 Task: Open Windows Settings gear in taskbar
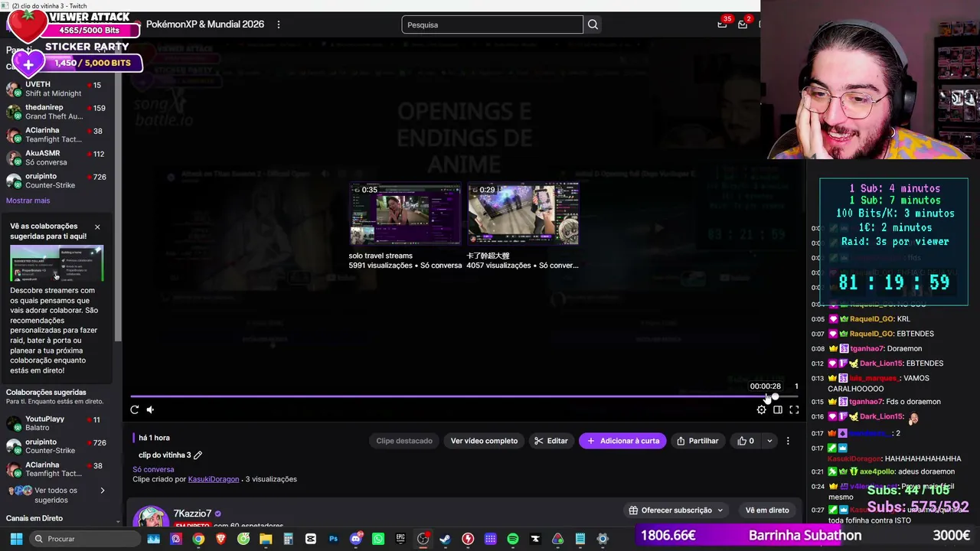[603, 539]
